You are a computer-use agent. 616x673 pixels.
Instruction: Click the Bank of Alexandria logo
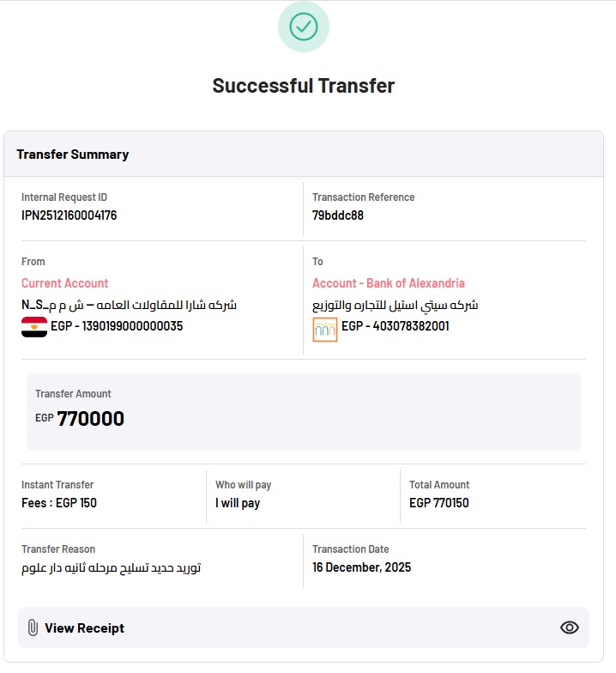click(x=324, y=330)
